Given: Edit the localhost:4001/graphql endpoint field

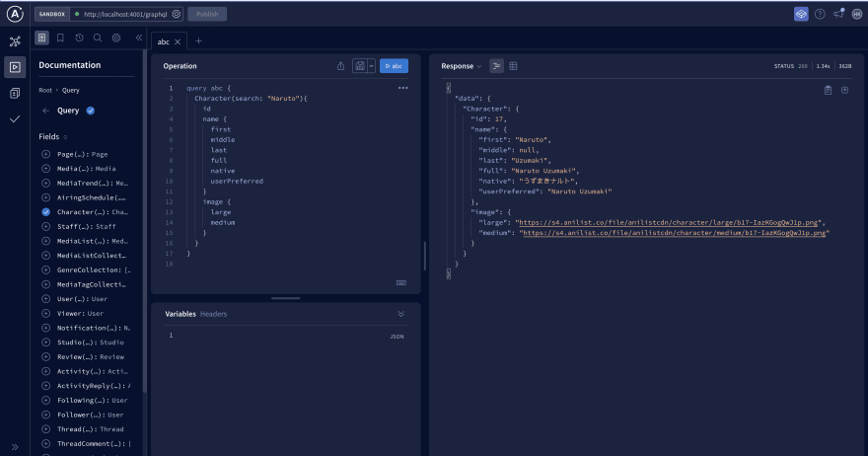Looking at the screenshot, I should [x=125, y=14].
